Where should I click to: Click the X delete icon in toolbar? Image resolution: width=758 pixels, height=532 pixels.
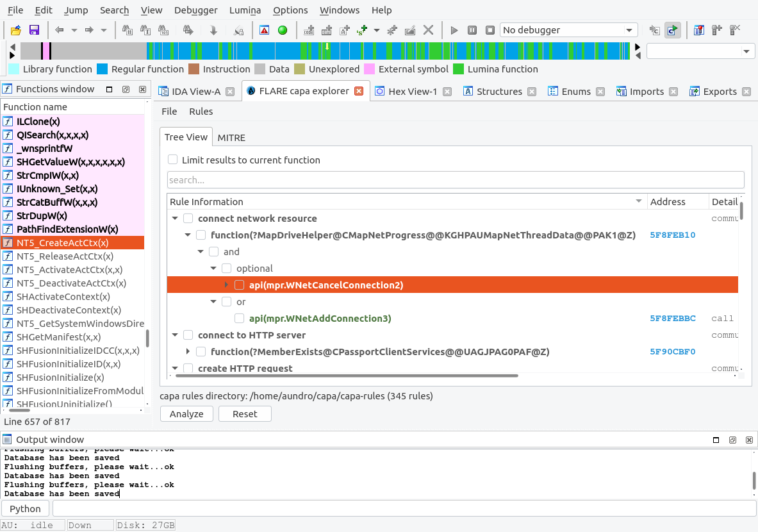[x=429, y=30]
